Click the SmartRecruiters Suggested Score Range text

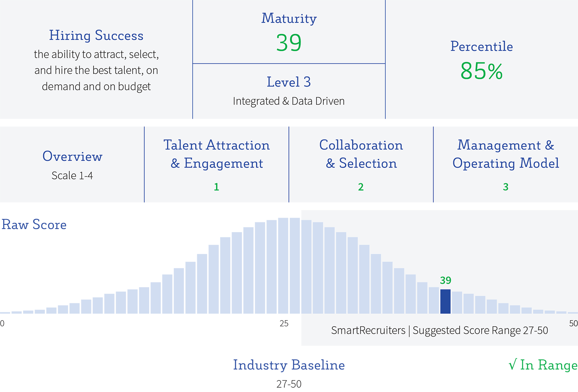439,330
